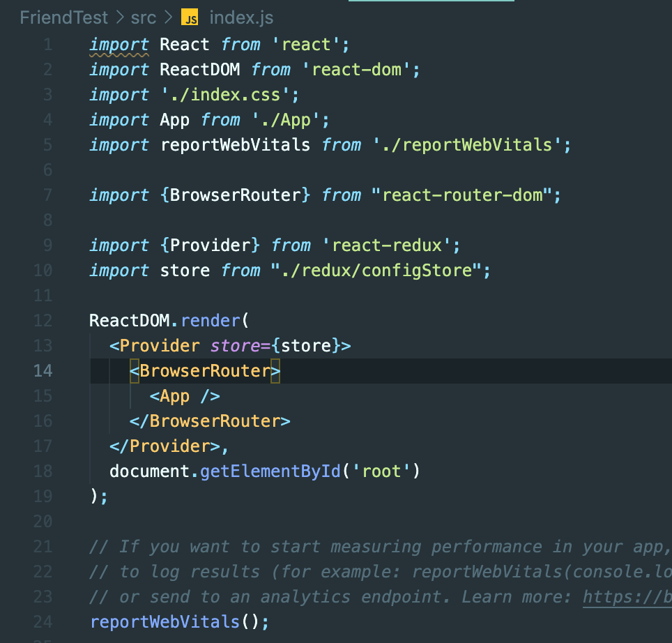The image size is (672, 643).
Task: Click store identifier on line 10
Action: coord(185,271)
